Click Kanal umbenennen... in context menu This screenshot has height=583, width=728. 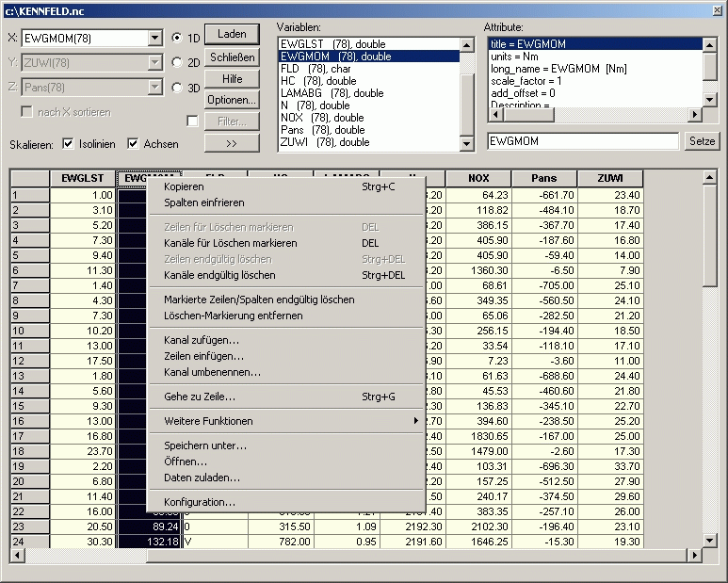pos(212,372)
